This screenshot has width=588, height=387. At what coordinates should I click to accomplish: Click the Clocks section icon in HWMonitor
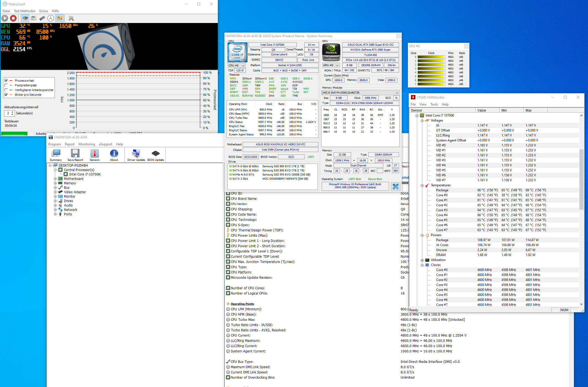(x=427, y=265)
